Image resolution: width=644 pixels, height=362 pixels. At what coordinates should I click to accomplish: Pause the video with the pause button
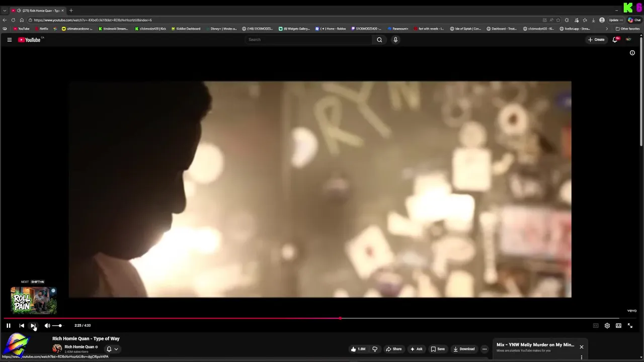click(8, 326)
